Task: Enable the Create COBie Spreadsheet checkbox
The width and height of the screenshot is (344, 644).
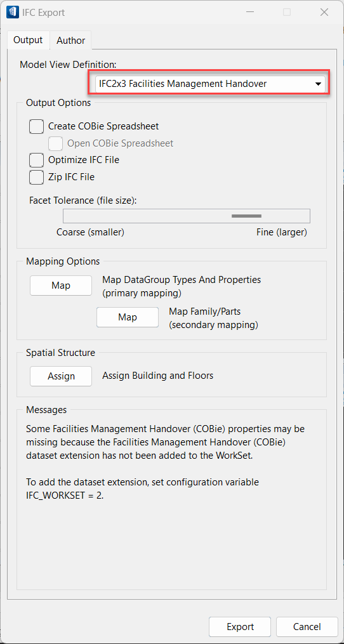Action: pyautogui.click(x=37, y=126)
